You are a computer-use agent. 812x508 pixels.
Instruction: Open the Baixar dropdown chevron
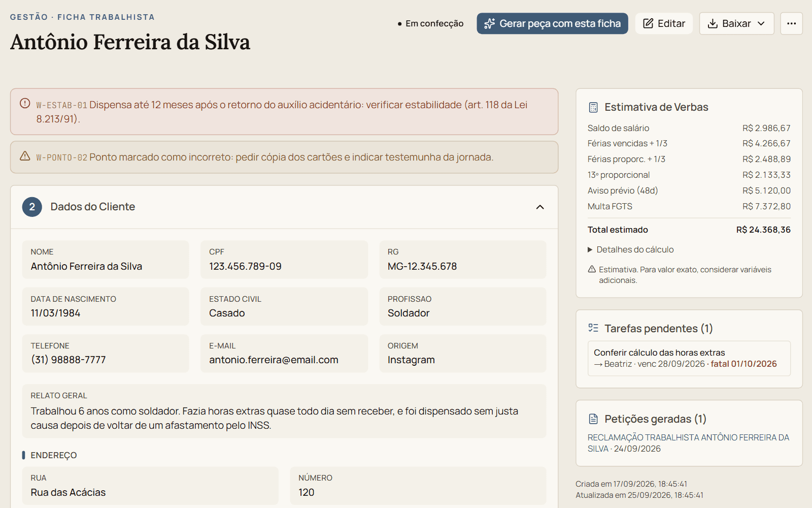(761, 24)
